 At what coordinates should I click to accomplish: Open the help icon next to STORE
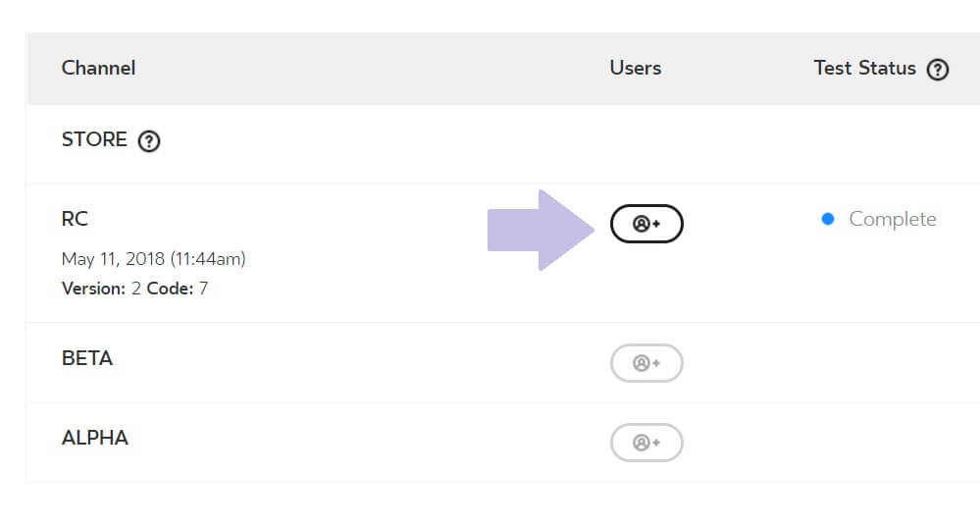tap(149, 140)
